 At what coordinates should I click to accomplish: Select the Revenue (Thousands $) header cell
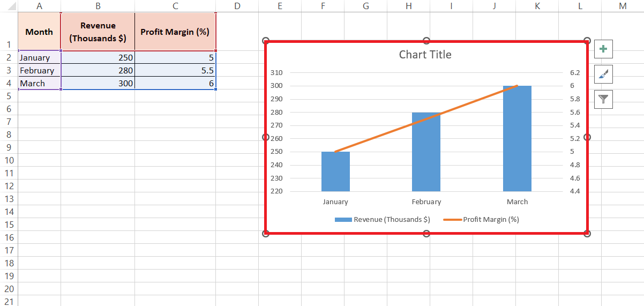[x=98, y=32]
